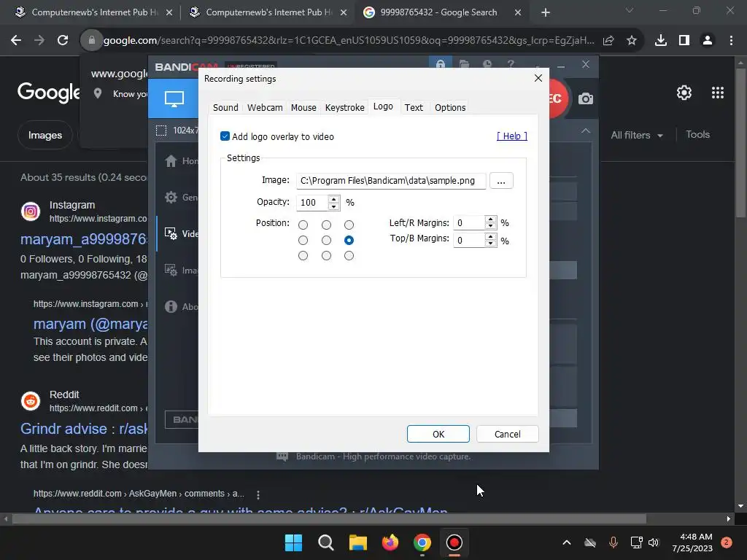Set logo position to top-left
747x560 pixels.
click(303, 225)
